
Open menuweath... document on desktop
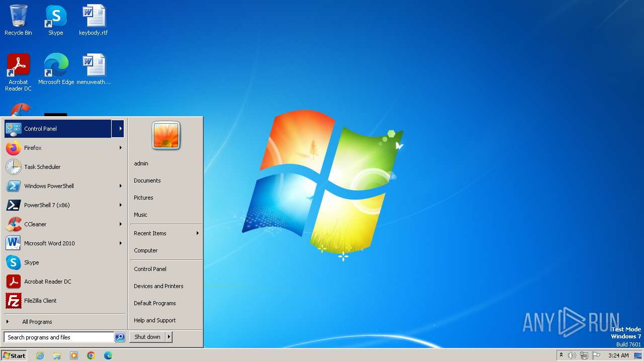94,69
